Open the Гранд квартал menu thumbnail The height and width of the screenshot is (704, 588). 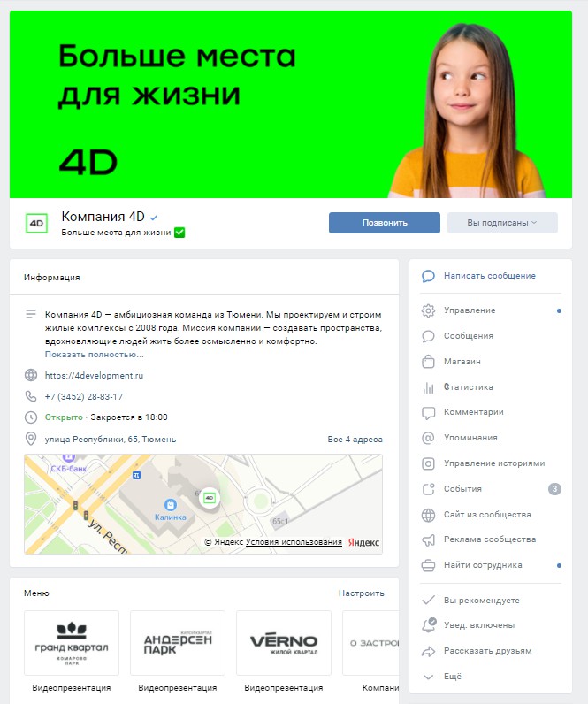(x=72, y=642)
